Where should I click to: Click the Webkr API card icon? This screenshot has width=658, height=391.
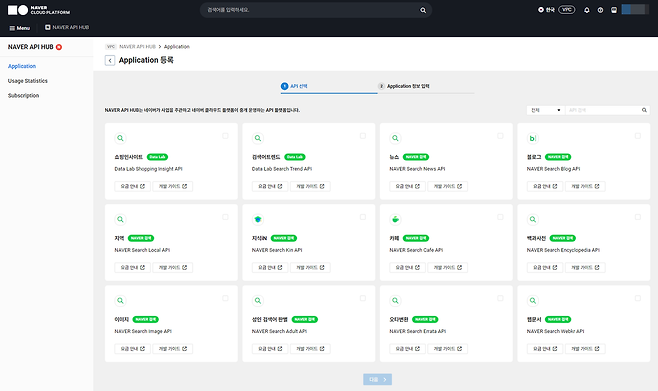tap(533, 301)
